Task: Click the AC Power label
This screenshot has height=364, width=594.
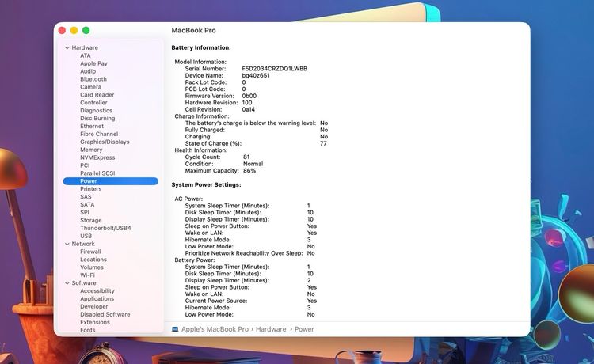Action: coord(188,199)
